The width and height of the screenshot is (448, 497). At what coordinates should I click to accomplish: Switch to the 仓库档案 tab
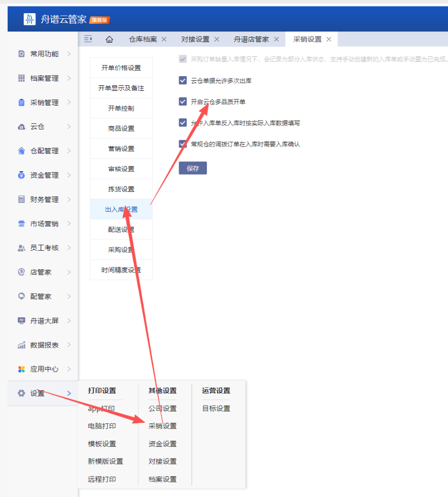pyautogui.click(x=143, y=40)
